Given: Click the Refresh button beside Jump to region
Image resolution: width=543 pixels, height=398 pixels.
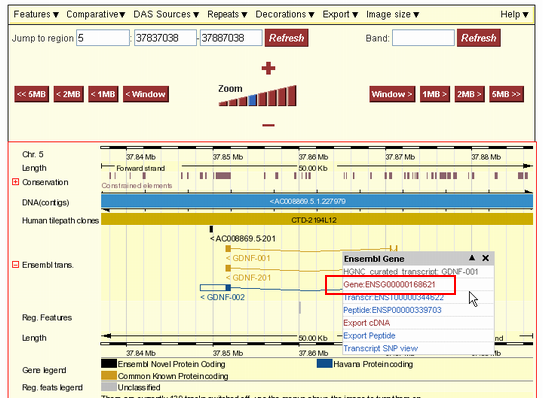Looking at the screenshot, I should 286,38.
